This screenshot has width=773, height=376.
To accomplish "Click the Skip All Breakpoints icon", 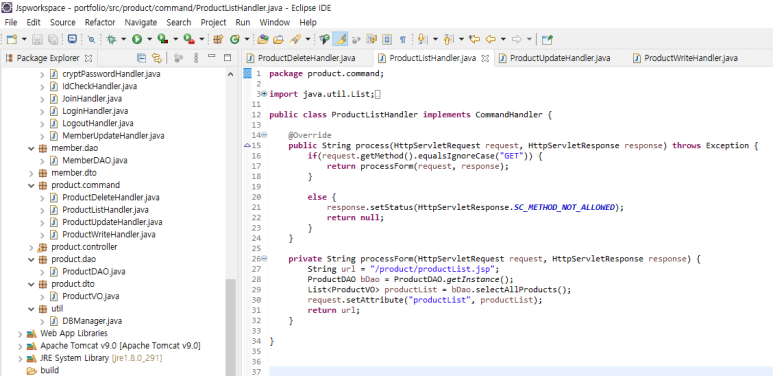I will [92, 39].
